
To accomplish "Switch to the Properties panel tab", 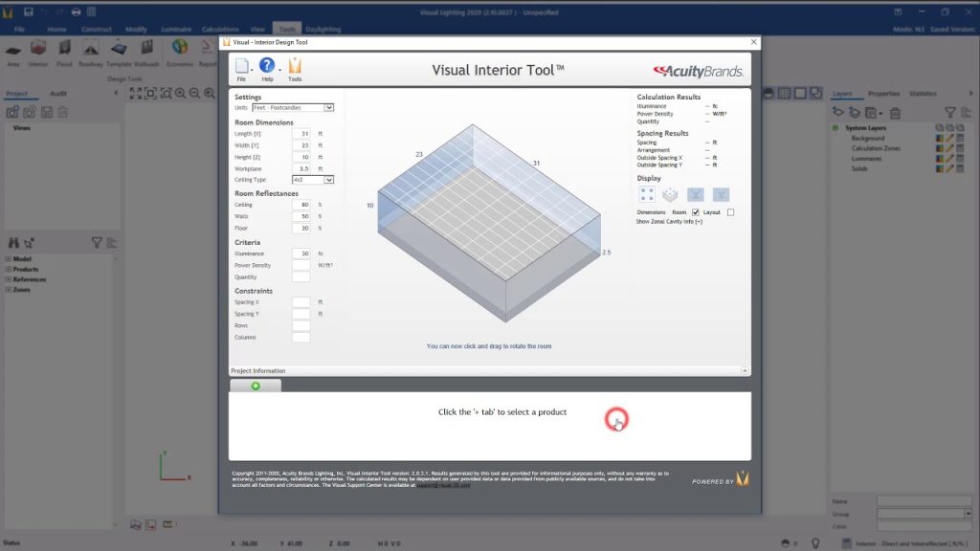I will [883, 94].
